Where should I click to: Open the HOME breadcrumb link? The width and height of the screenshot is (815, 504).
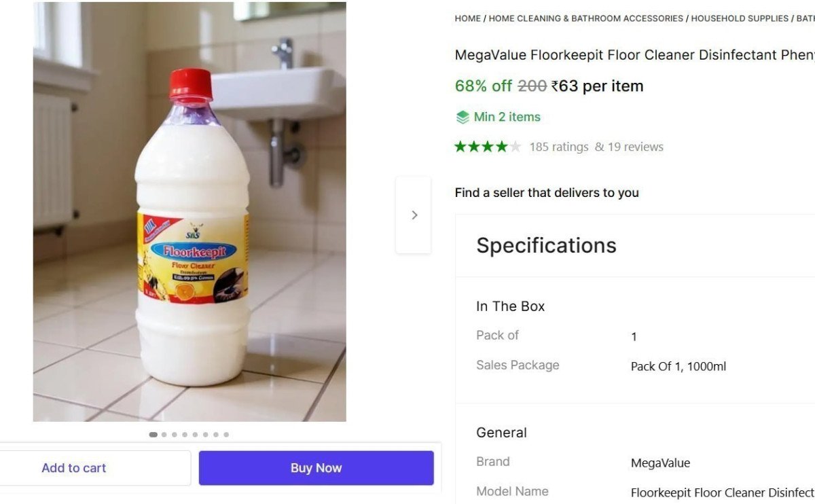467,18
